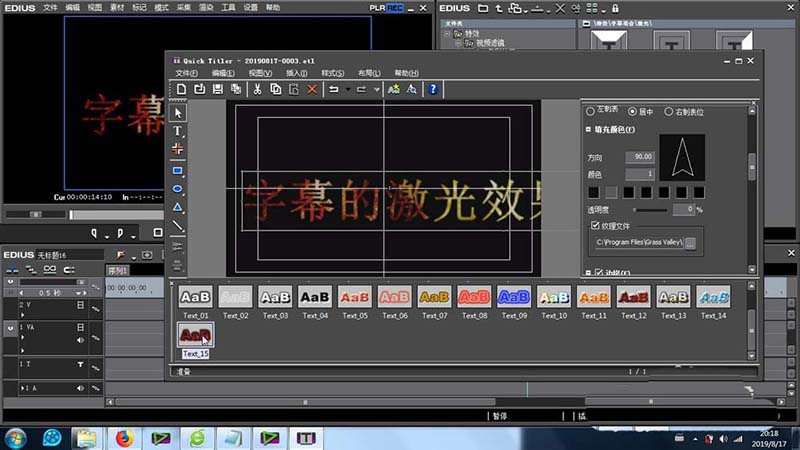The height and width of the screenshot is (450, 800).
Task: Toggle video visibility on 2 V track
Action: coord(80,305)
